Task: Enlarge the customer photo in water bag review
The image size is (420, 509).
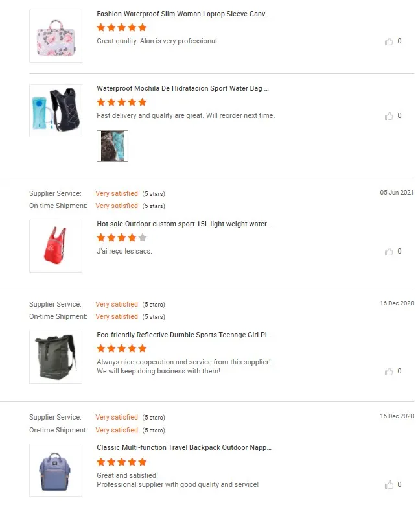Action: point(112,146)
